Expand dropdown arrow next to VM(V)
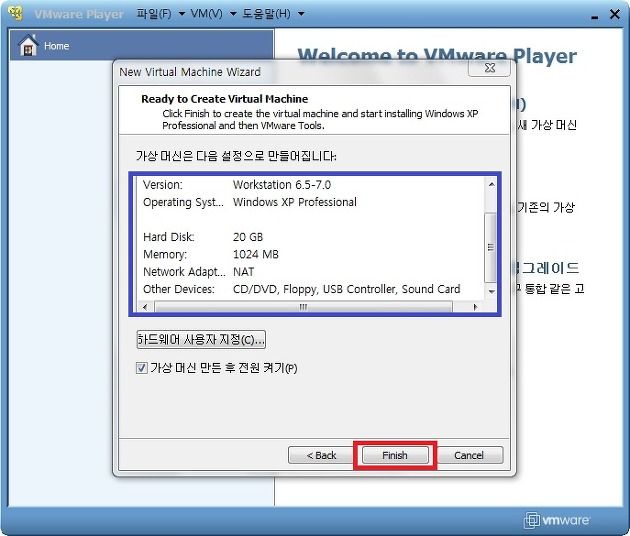630x536 pixels. pos(233,14)
